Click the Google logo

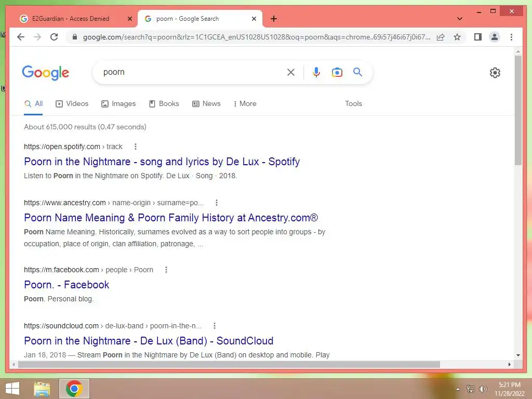pos(46,73)
